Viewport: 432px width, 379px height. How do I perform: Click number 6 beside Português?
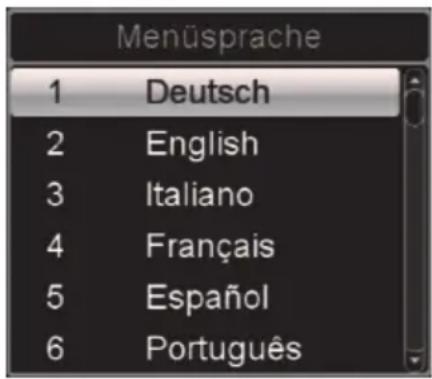point(55,348)
